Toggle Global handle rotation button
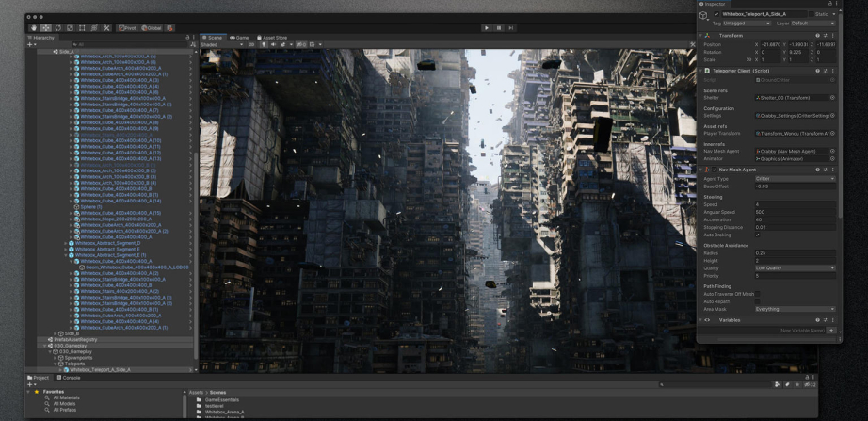Screen dimensions: 868x421 pyautogui.click(x=152, y=27)
